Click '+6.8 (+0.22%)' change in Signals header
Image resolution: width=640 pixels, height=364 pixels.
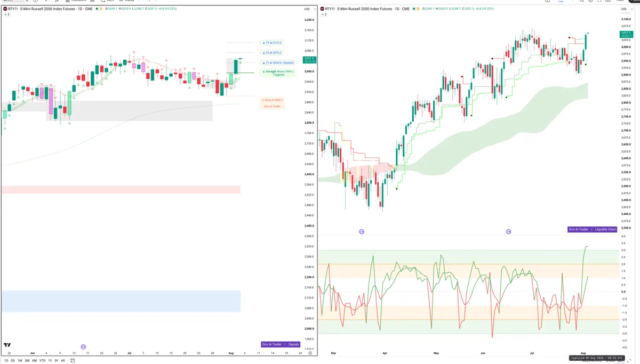pyautogui.click(x=168, y=9)
